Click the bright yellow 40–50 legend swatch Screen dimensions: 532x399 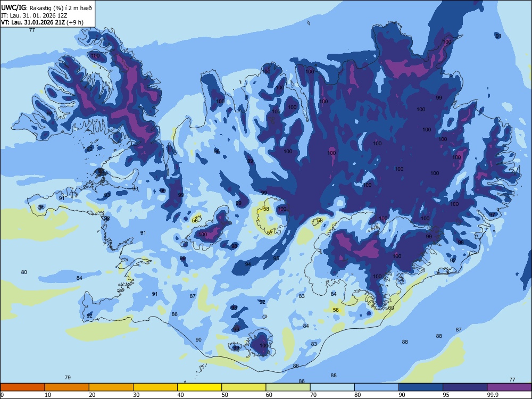(x=199, y=387)
